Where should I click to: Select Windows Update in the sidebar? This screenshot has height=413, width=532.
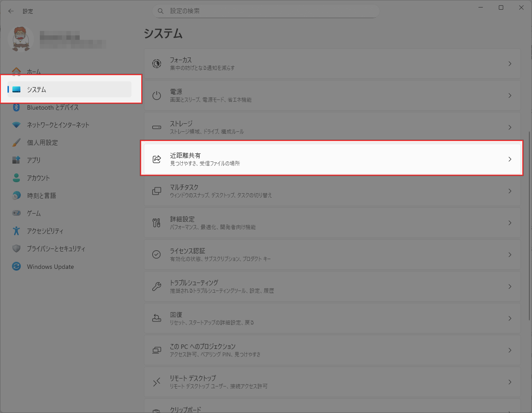tap(50, 267)
